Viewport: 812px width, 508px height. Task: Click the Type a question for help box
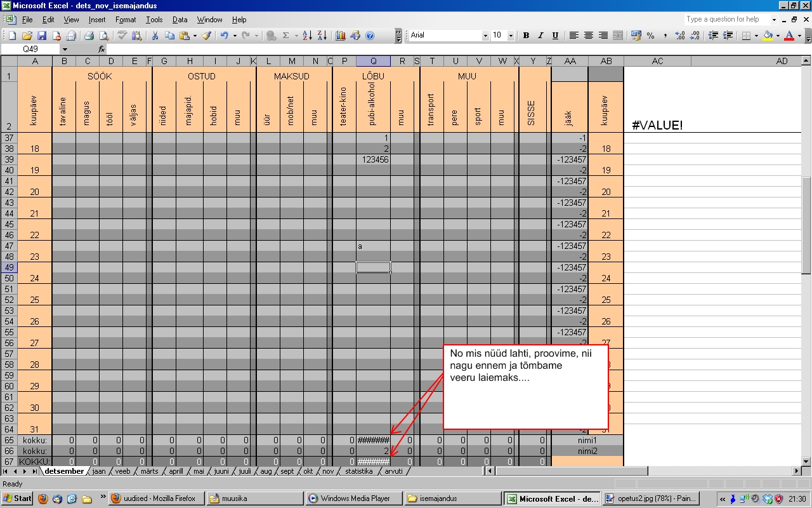pos(727,20)
